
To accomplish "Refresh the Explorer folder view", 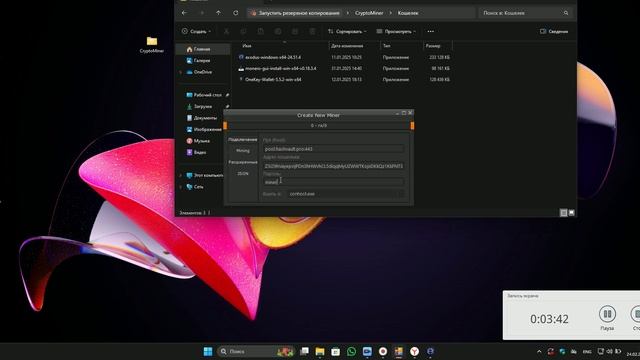I will pos(236,13).
